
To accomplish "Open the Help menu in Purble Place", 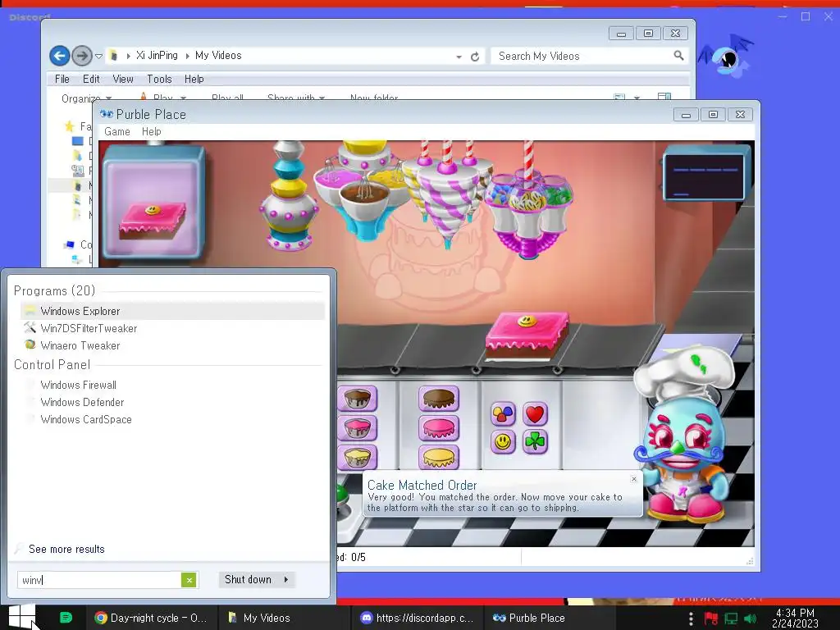I will (x=152, y=132).
